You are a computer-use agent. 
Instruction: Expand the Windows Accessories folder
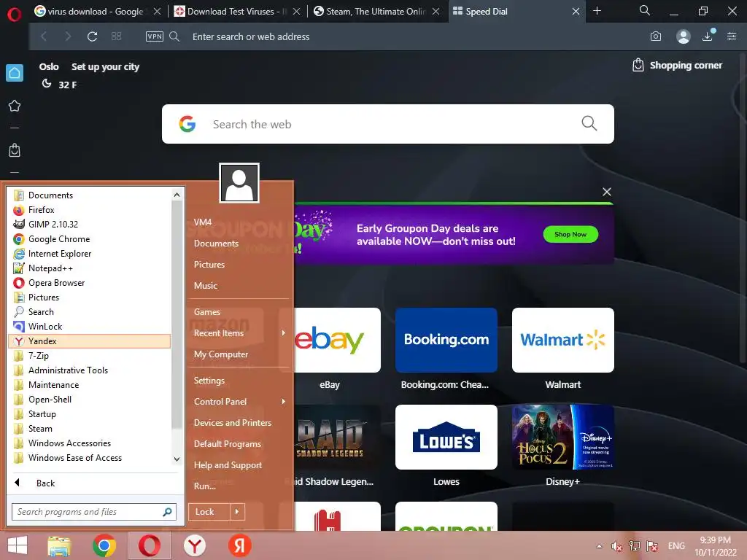pyautogui.click(x=90, y=443)
